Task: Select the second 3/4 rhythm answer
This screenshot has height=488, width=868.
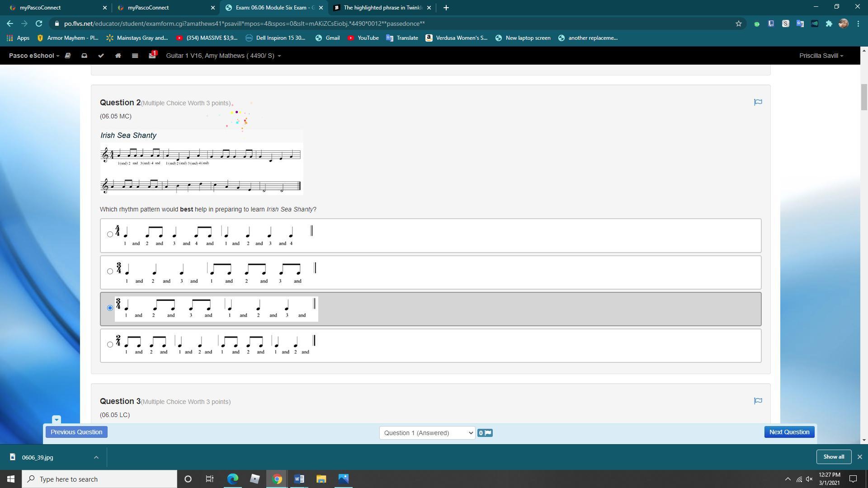Action: coord(110,271)
